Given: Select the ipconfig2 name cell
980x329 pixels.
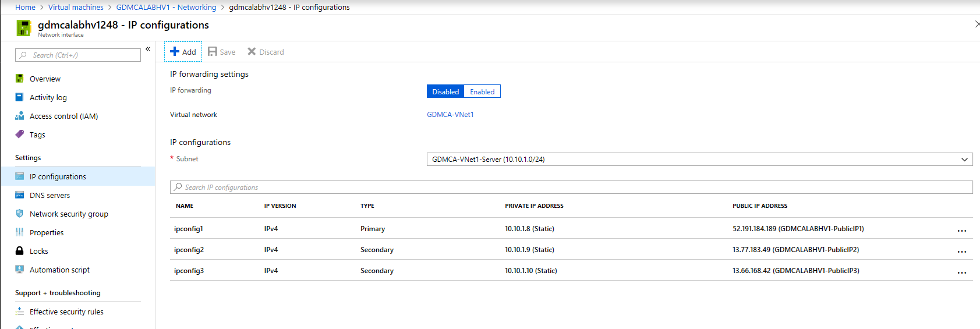Looking at the screenshot, I should tap(189, 249).
